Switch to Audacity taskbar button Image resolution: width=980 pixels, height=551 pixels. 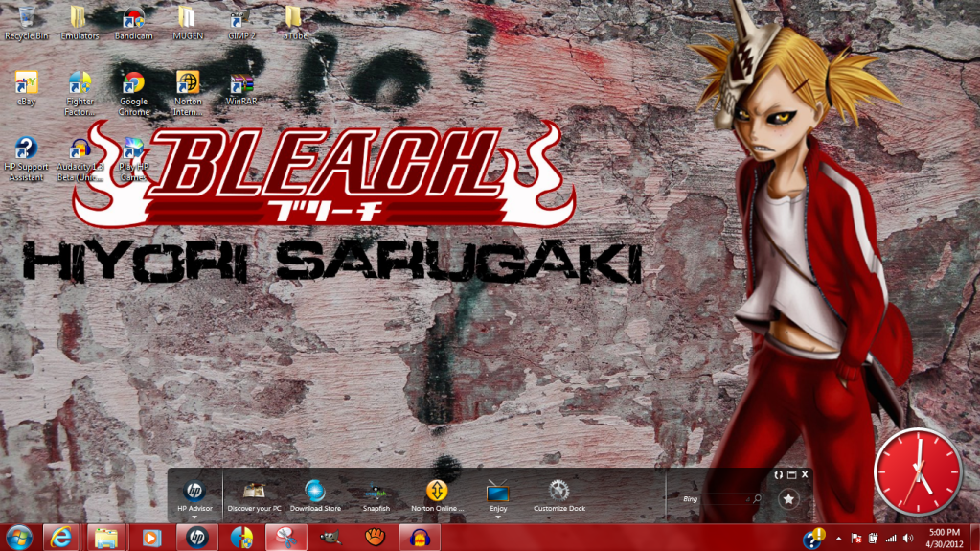[420, 538]
